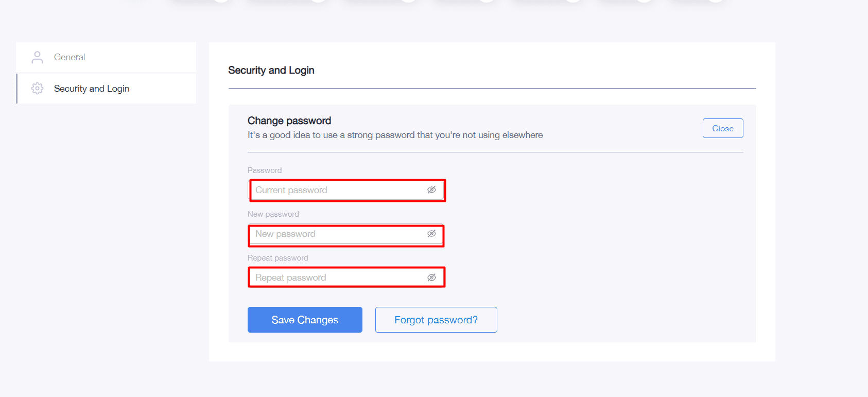Click the New password field label
The image size is (868, 397).
click(273, 214)
